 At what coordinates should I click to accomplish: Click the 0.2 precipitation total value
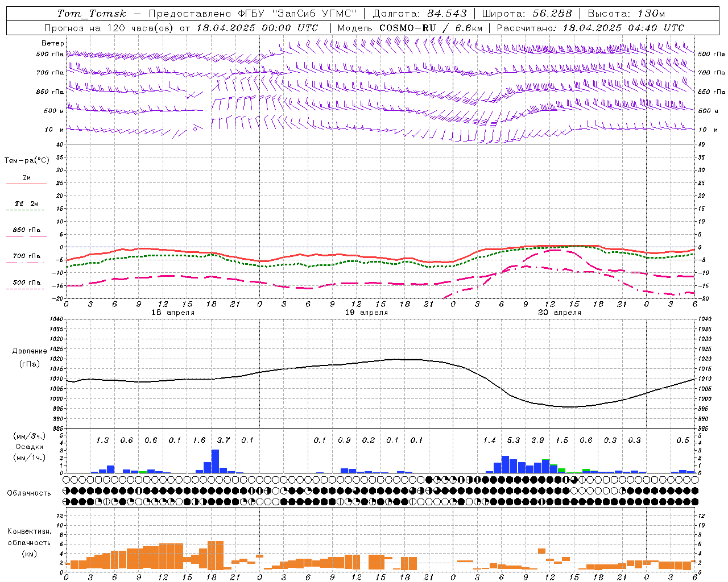tap(369, 440)
